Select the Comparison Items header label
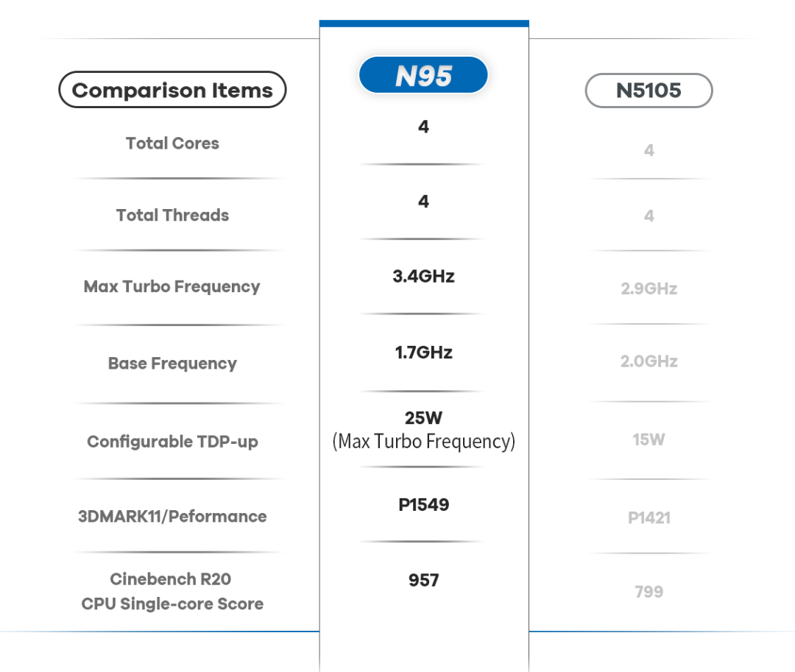795x672 pixels. 172,90
